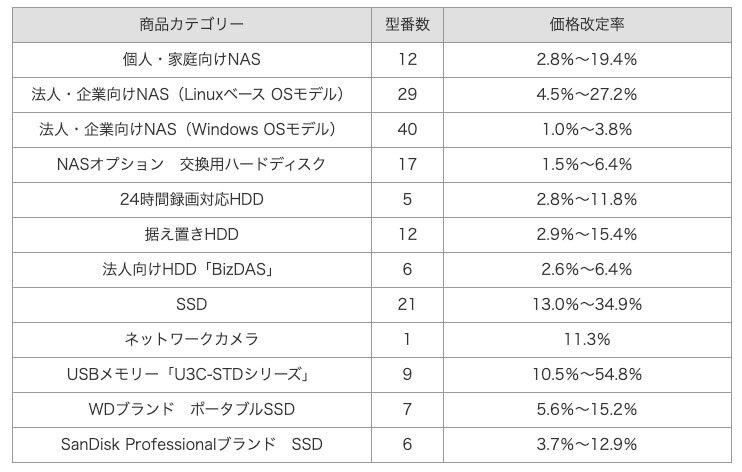
Task: Click the 法人向けHDD「BizDAS」 cell
Action: (x=190, y=269)
